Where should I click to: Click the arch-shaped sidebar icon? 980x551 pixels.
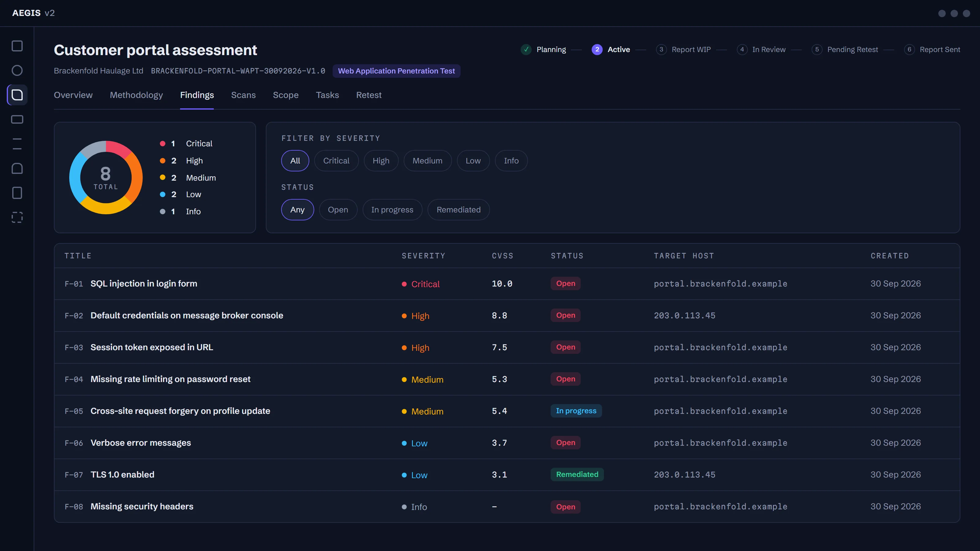point(17,168)
